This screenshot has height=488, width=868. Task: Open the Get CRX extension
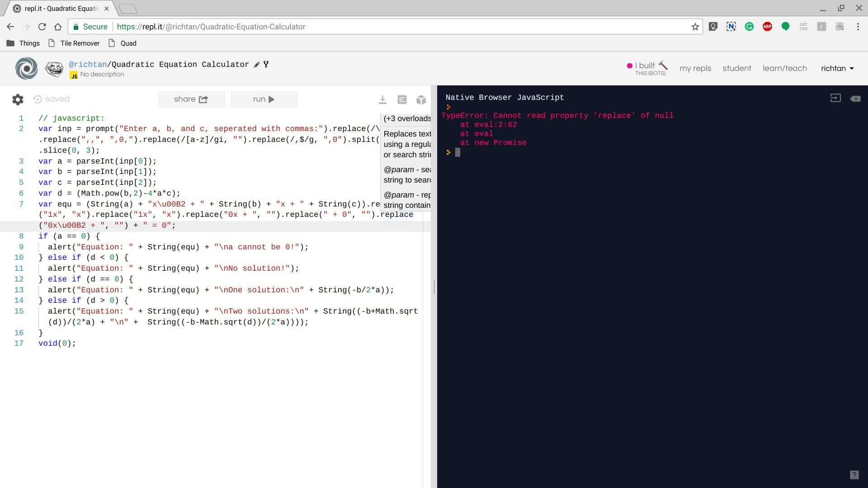(x=803, y=27)
